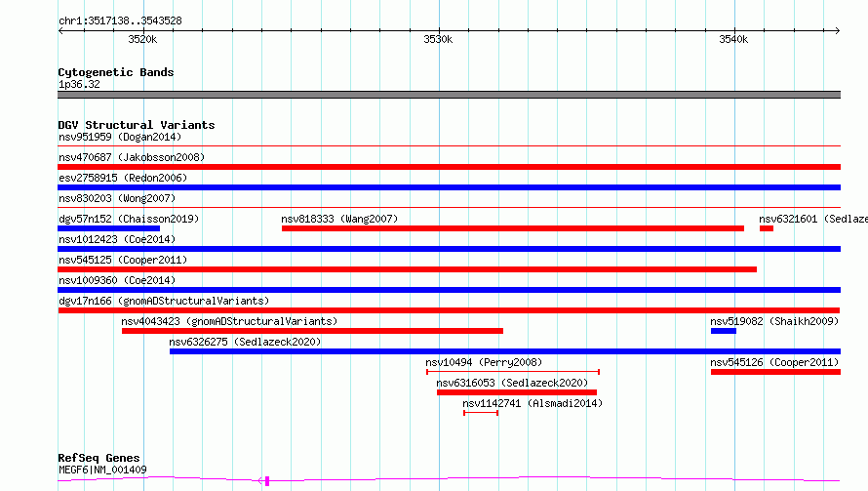Open the nsv6326275 (Sedlazeck2020) label
Image resolution: width=868 pixels, height=491 pixels.
pyautogui.click(x=245, y=342)
